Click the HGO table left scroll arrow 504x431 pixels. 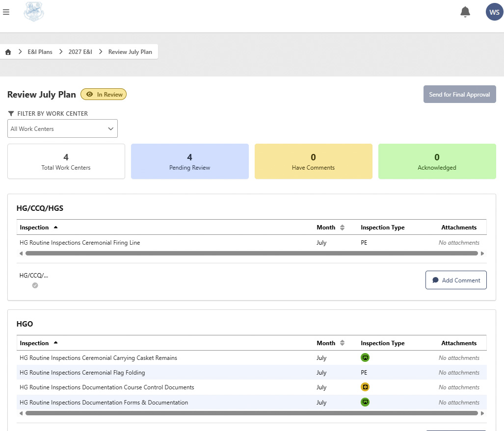click(21, 413)
